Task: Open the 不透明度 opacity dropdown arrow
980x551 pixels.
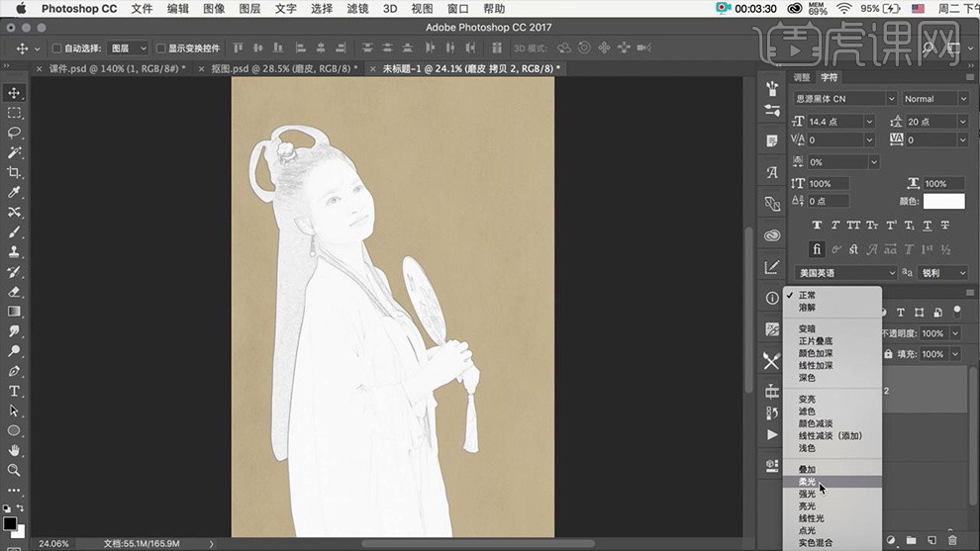Action: 955,333
